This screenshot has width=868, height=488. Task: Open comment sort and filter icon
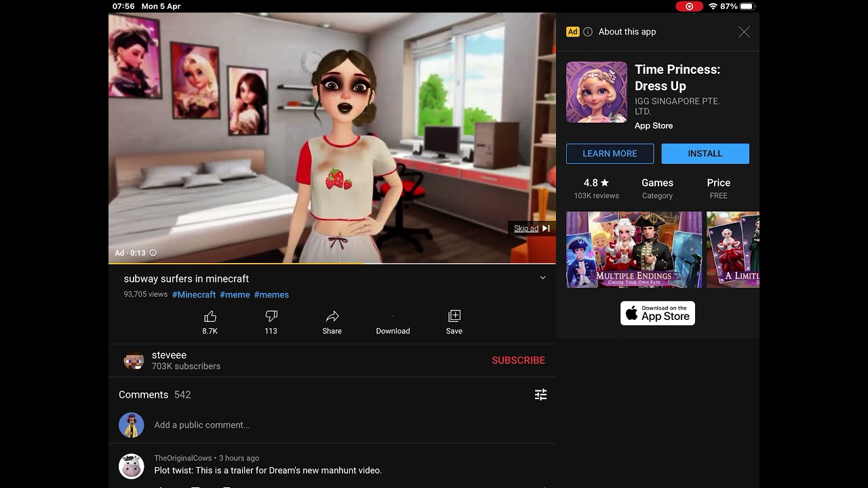(540, 394)
